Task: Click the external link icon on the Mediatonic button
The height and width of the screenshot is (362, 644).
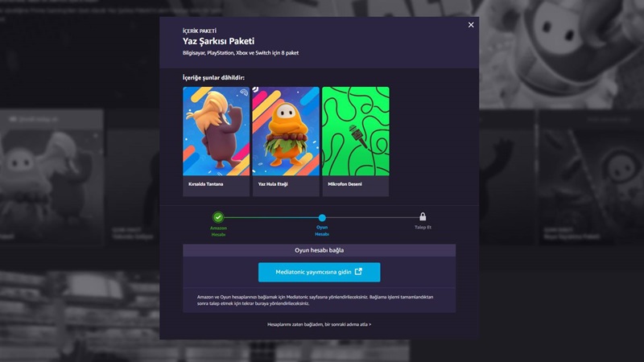Action: tap(358, 271)
